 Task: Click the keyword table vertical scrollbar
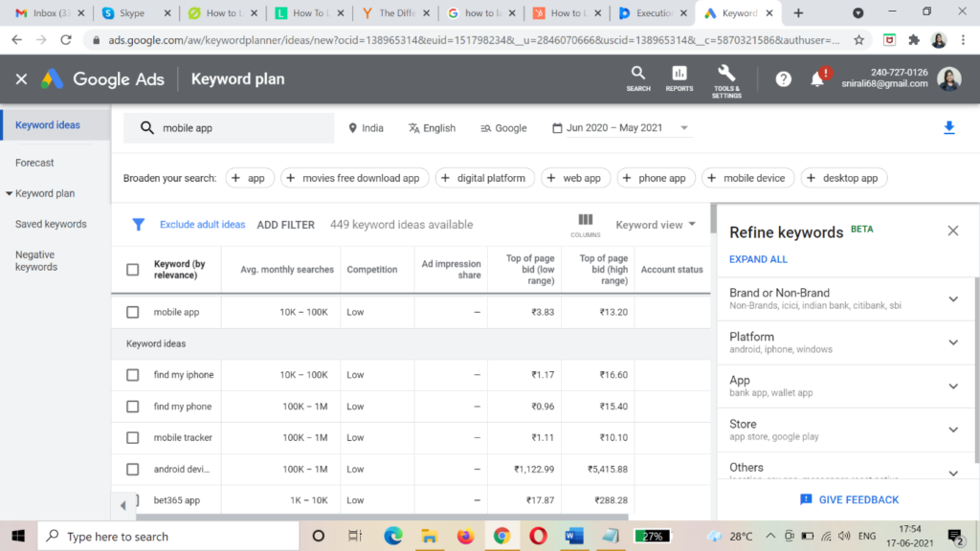click(713, 219)
